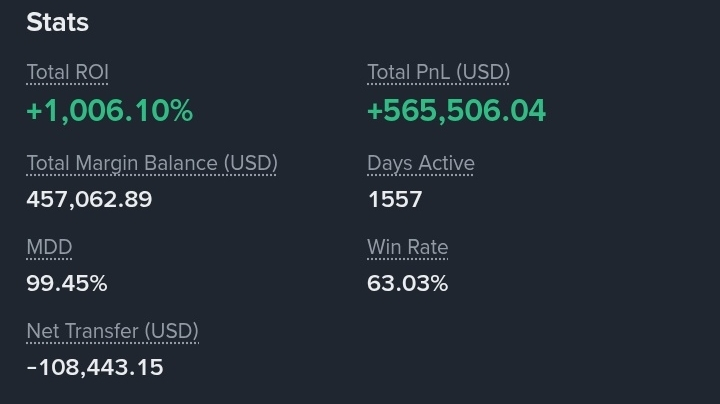Click the Total ROI label
The width and height of the screenshot is (720, 404).
67,73
